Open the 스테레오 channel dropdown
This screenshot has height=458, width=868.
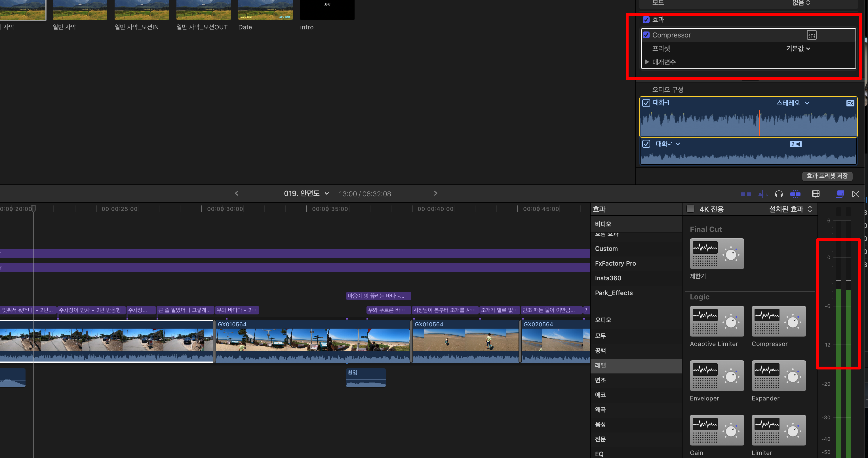tap(792, 103)
